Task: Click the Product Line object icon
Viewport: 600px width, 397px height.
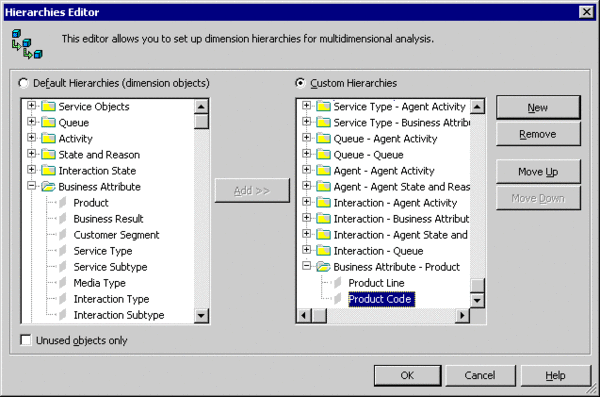Action: point(338,283)
